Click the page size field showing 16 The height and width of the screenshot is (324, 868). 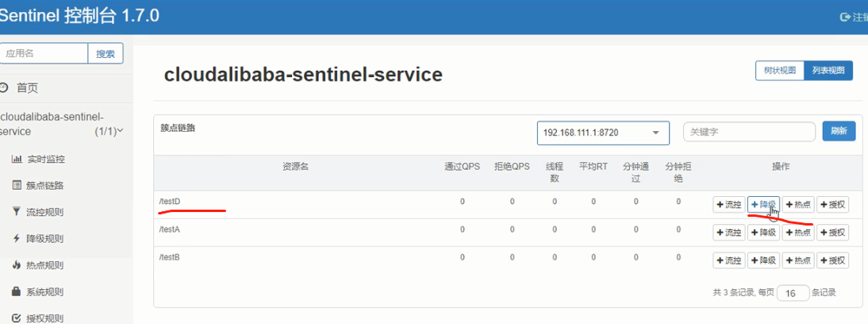click(793, 293)
